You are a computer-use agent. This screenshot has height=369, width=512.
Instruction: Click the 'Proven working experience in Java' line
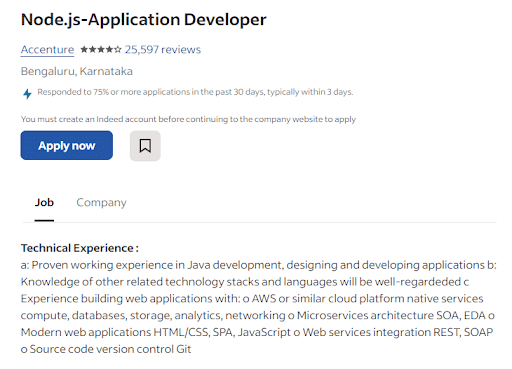click(x=259, y=265)
